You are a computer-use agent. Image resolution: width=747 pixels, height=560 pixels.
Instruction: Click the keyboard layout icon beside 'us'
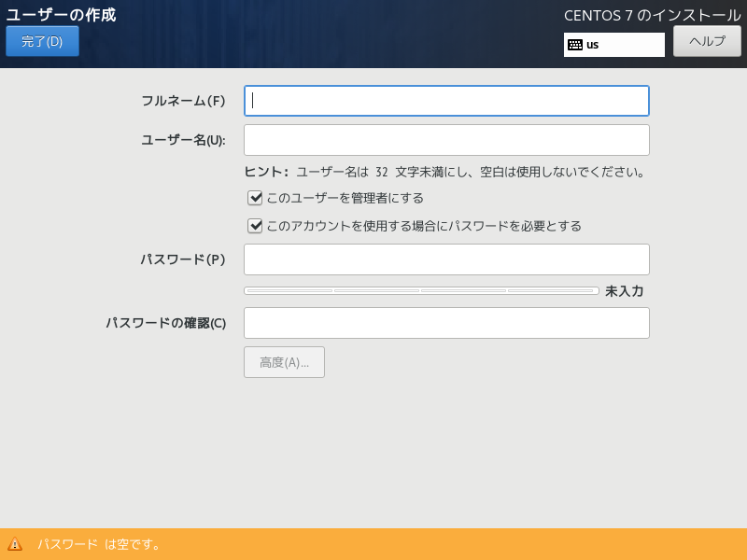pyautogui.click(x=575, y=45)
